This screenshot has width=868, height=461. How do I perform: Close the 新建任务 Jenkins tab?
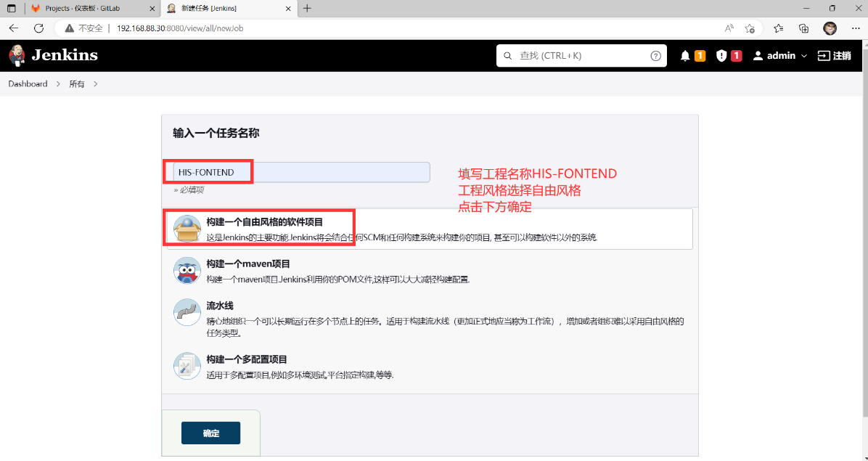coord(288,8)
